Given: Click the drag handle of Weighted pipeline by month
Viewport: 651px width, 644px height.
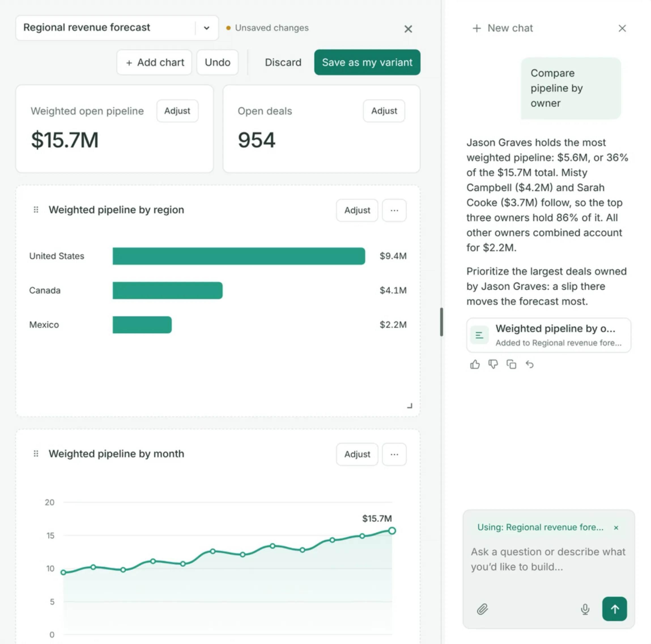Looking at the screenshot, I should (x=36, y=454).
